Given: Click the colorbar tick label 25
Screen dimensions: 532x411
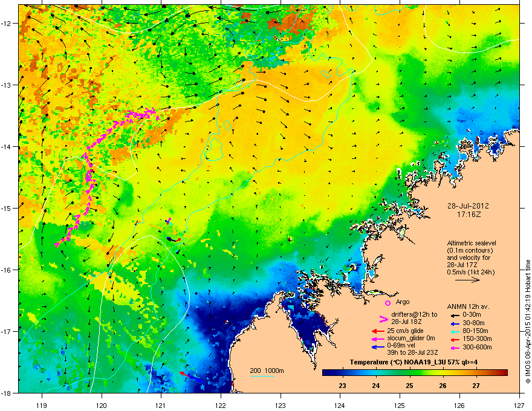Looking at the screenshot, I should (409, 386).
